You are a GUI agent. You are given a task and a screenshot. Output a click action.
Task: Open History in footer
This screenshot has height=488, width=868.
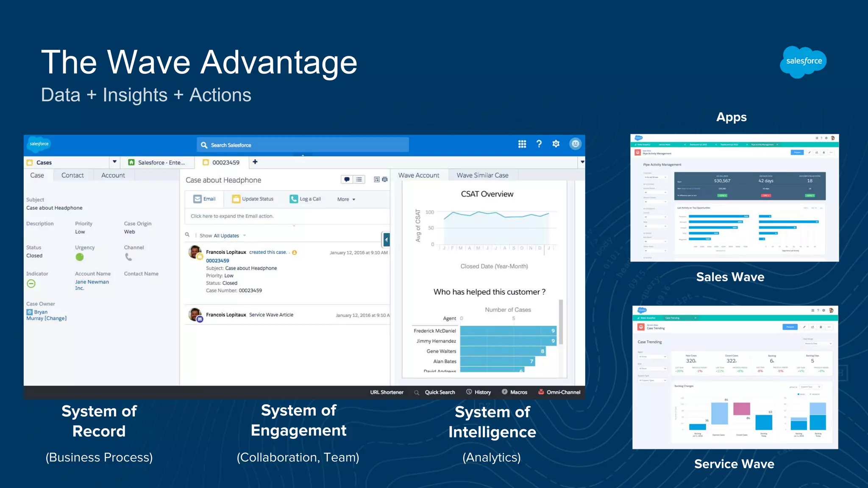click(x=479, y=392)
